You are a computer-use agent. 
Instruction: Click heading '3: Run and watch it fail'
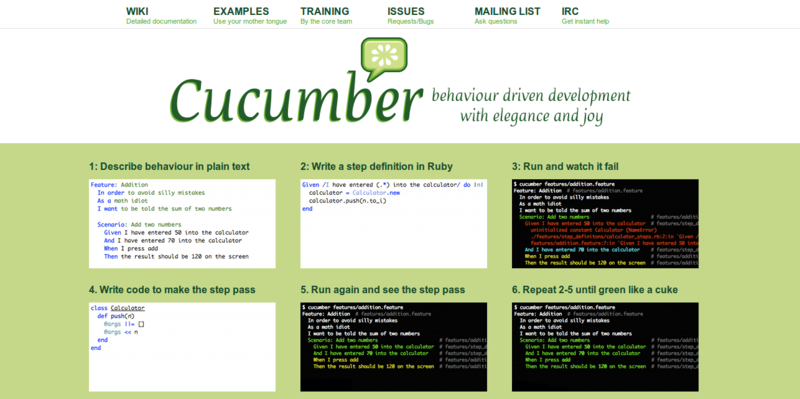click(565, 166)
